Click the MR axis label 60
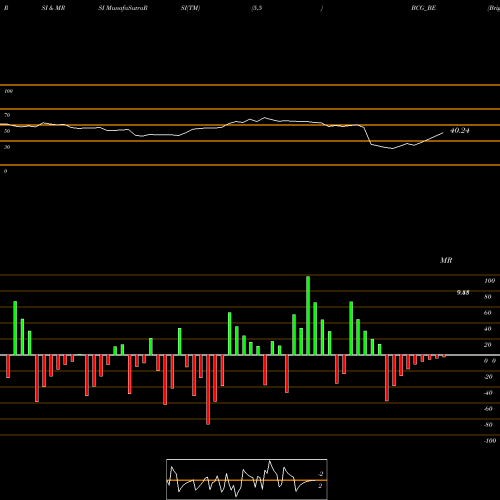Screen dimensions: 500x500 (487, 313)
